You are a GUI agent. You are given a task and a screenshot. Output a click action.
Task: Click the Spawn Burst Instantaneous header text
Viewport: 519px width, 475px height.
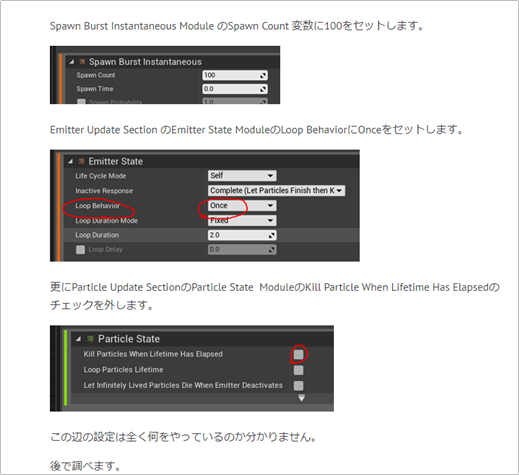point(145,62)
